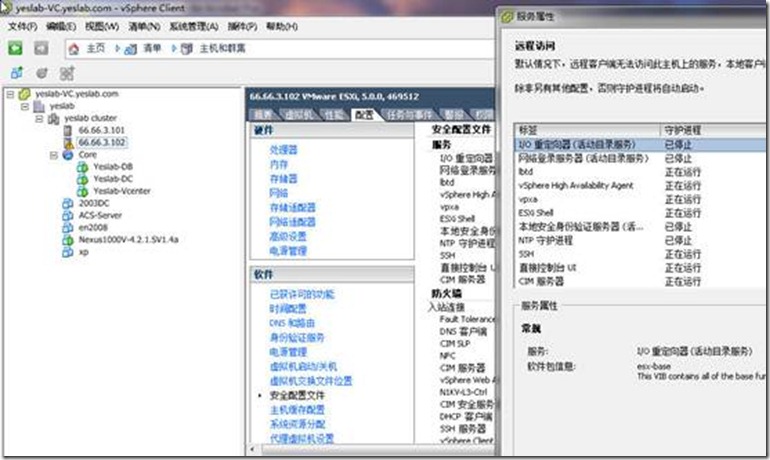This screenshot has height=460, width=770.
Task: Switch to the 性能 tab
Action: (x=334, y=115)
